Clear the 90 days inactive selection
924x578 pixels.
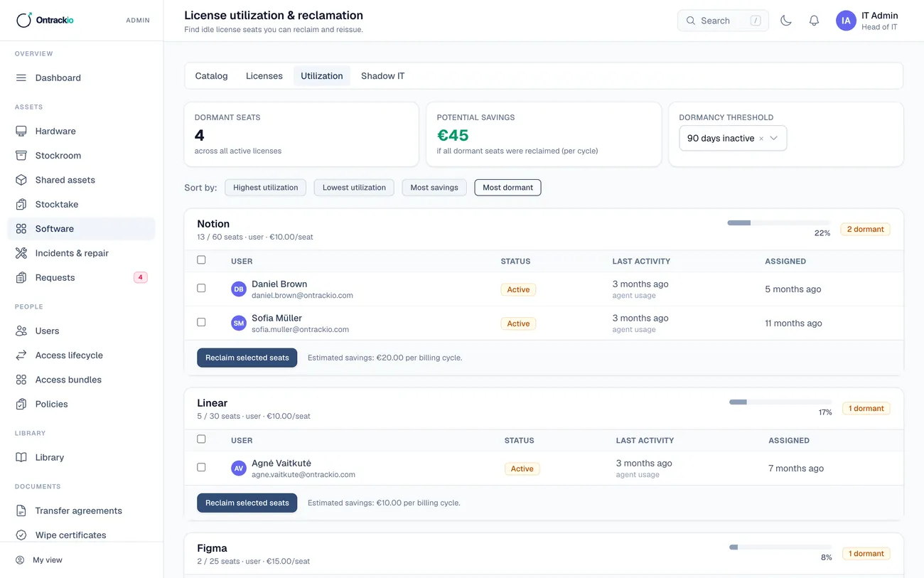coord(761,139)
